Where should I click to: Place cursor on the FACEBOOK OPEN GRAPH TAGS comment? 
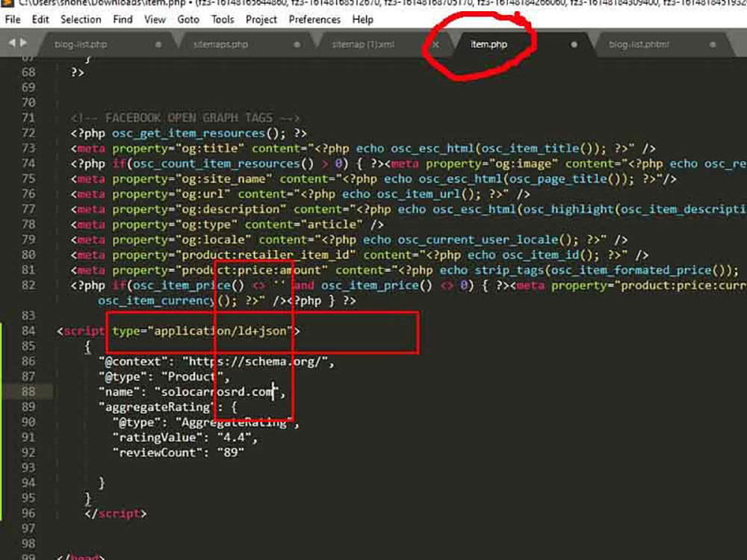click(185, 118)
